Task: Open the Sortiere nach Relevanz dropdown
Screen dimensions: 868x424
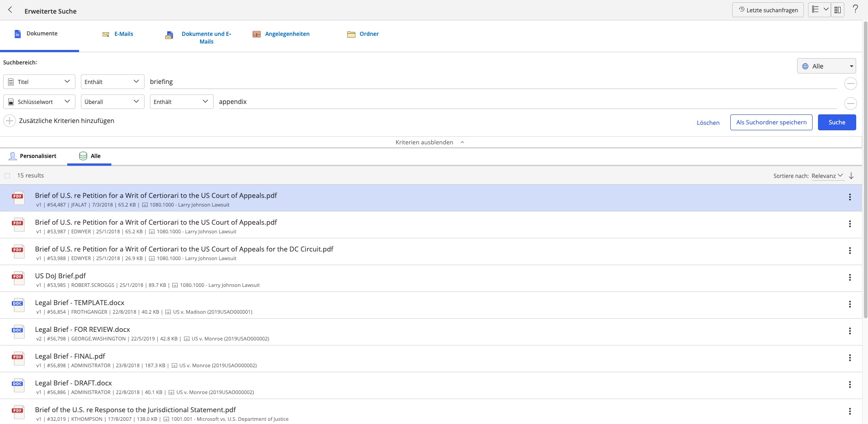Action: click(828, 176)
